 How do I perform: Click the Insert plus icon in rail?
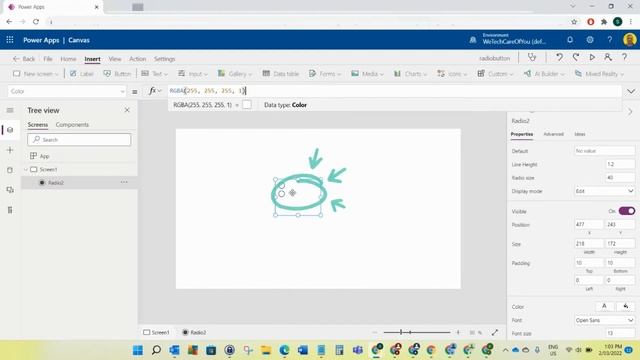[x=10, y=150]
